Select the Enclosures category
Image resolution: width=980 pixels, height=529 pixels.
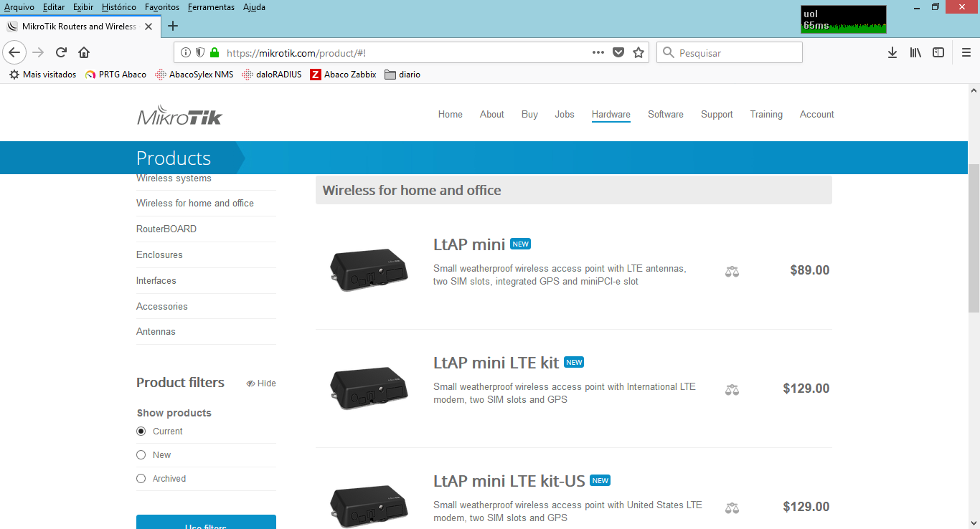coord(159,255)
